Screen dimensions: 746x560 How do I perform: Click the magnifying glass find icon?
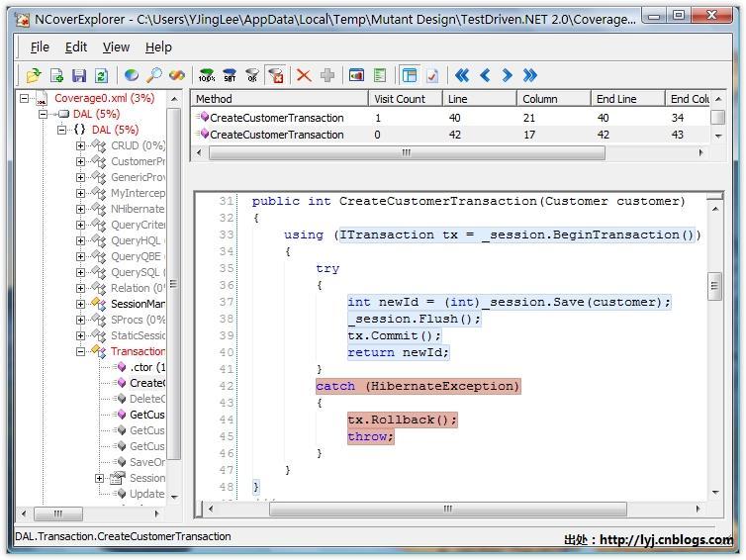pyautogui.click(x=154, y=75)
